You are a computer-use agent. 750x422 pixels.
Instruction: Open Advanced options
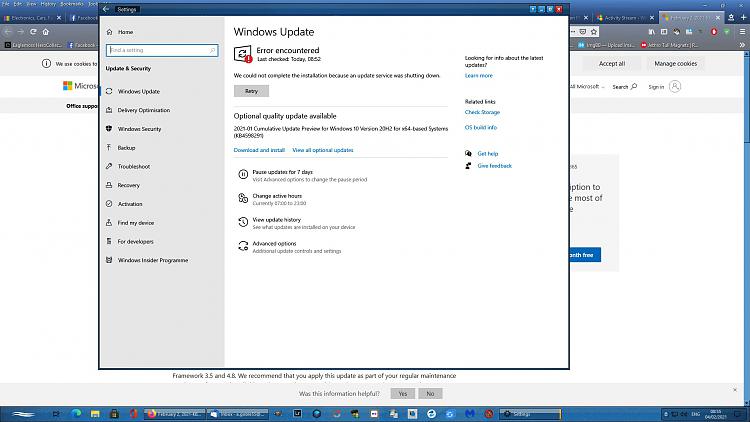pos(274,244)
